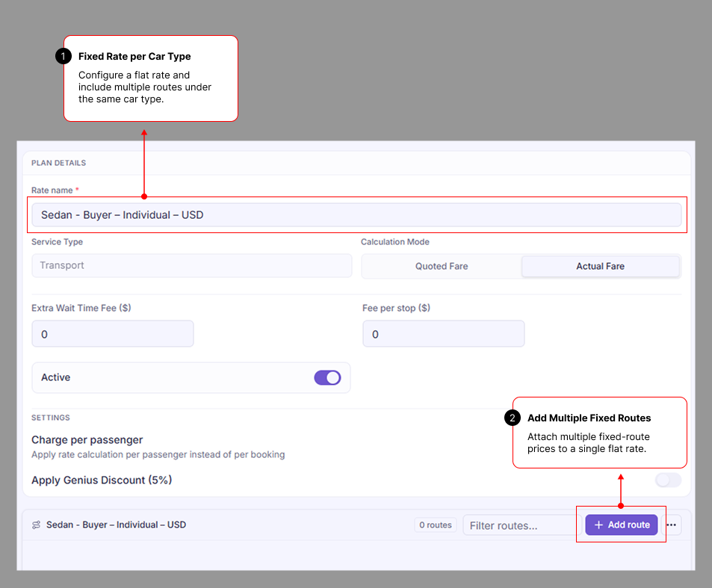
Task: Click the plus icon on Add route
Action: [x=598, y=525]
